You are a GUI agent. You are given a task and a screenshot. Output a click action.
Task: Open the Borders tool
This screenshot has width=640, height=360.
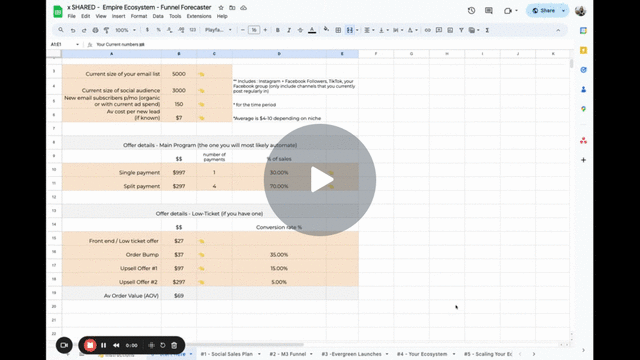[x=338, y=30]
